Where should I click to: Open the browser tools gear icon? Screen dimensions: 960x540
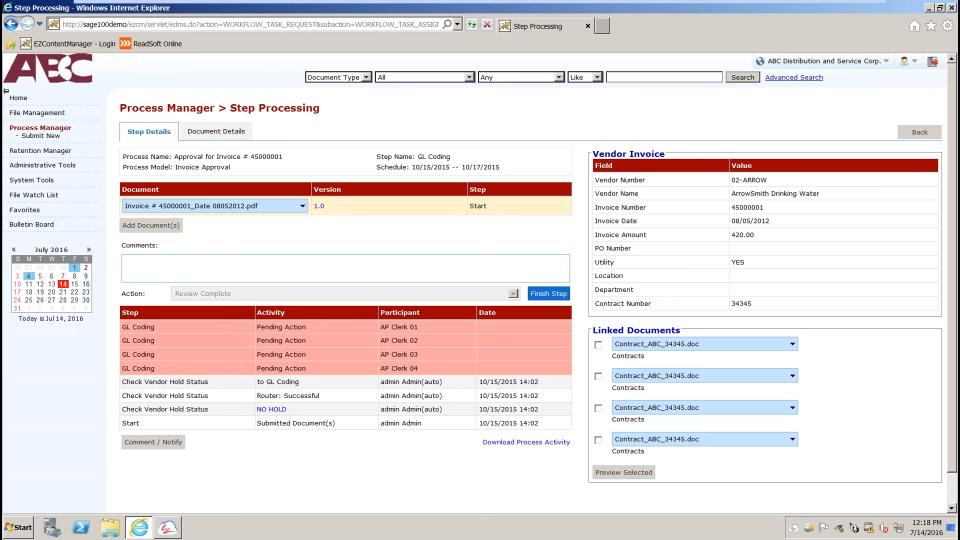pyautogui.click(x=948, y=26)
